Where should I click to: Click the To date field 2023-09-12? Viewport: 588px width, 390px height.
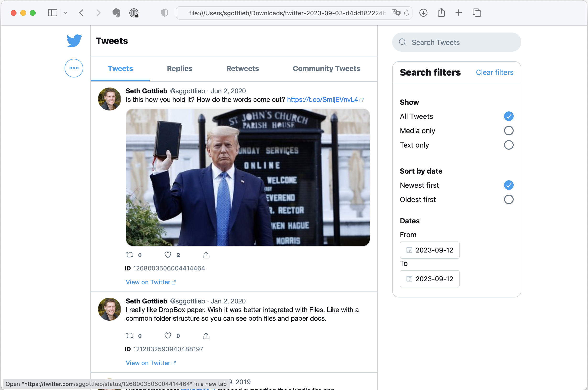[429, 279]
